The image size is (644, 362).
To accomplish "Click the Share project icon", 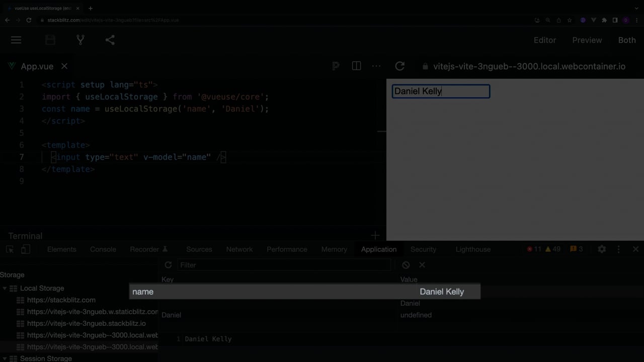I will pyautogui.click(x=110, y=40).
